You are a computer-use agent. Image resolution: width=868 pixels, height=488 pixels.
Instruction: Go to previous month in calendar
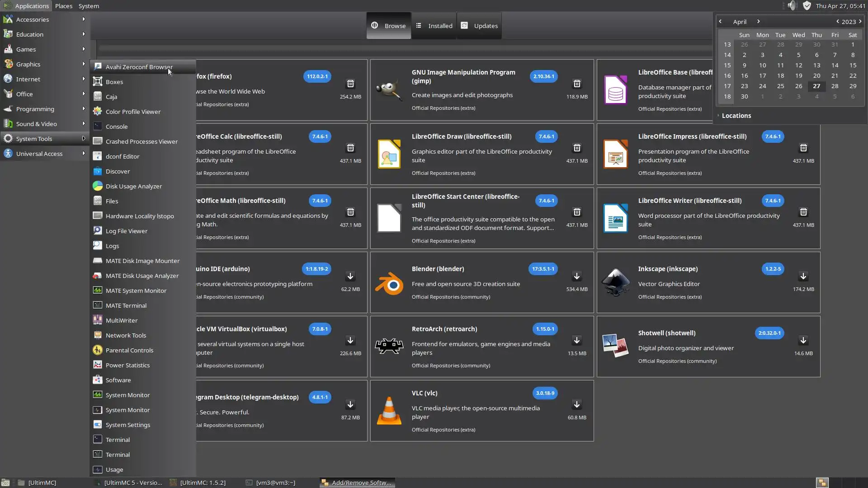pyautogui.click(x=720, y=21)
